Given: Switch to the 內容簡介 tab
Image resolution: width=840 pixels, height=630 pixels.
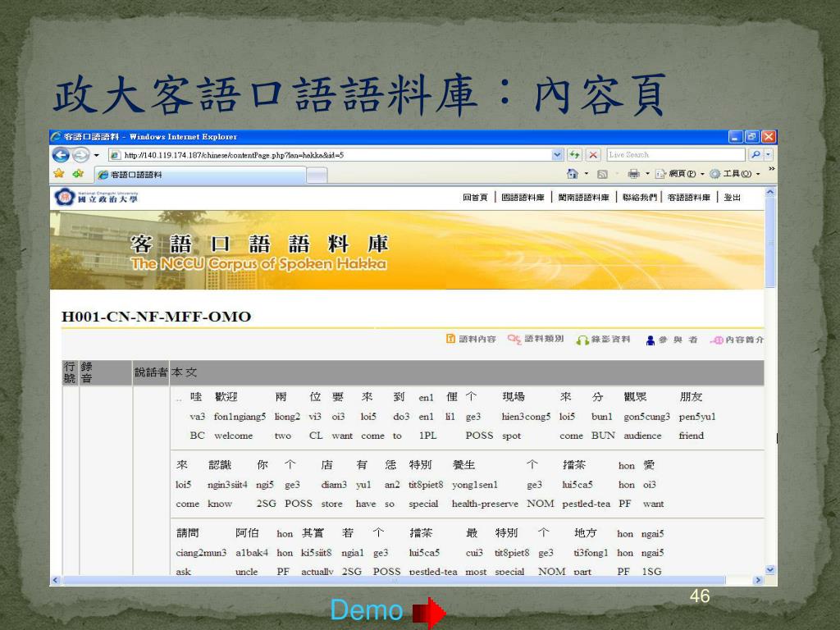Looking at the screenshot, I should [737, 340].
